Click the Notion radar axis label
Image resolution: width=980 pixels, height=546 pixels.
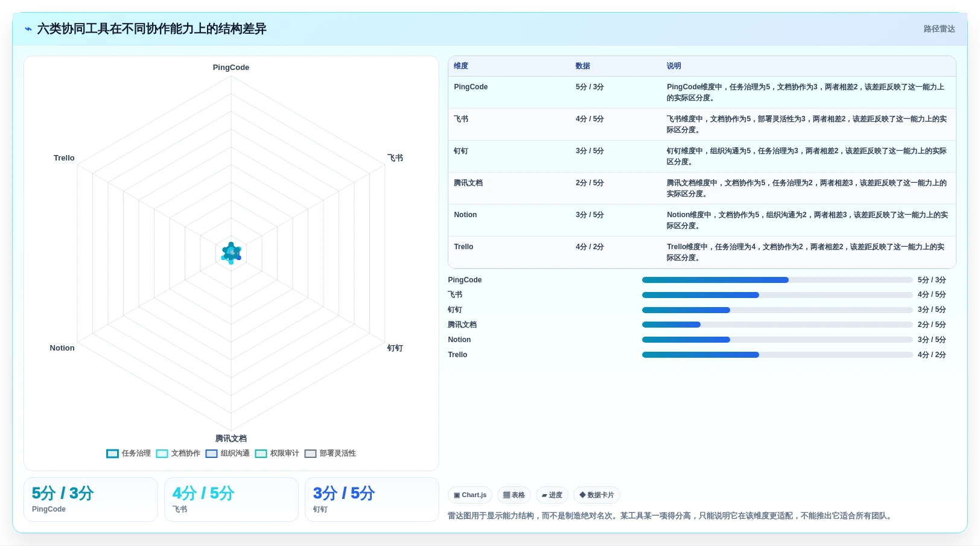tap(62, 348)
